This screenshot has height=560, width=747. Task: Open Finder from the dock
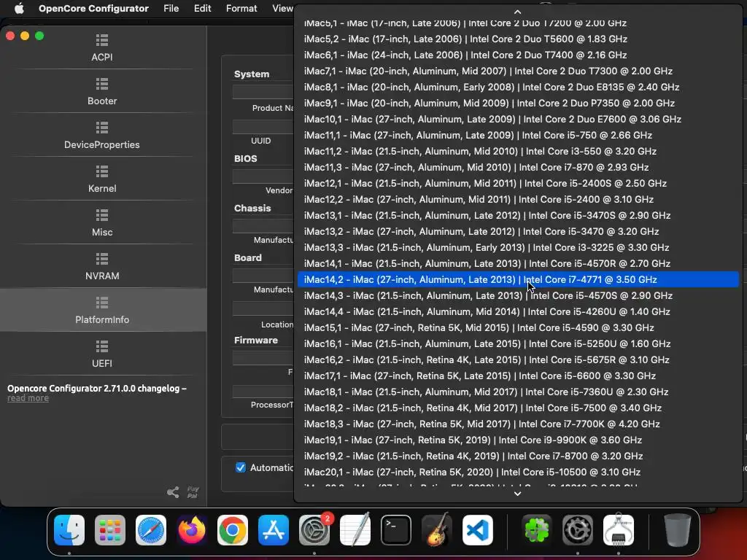69,530
